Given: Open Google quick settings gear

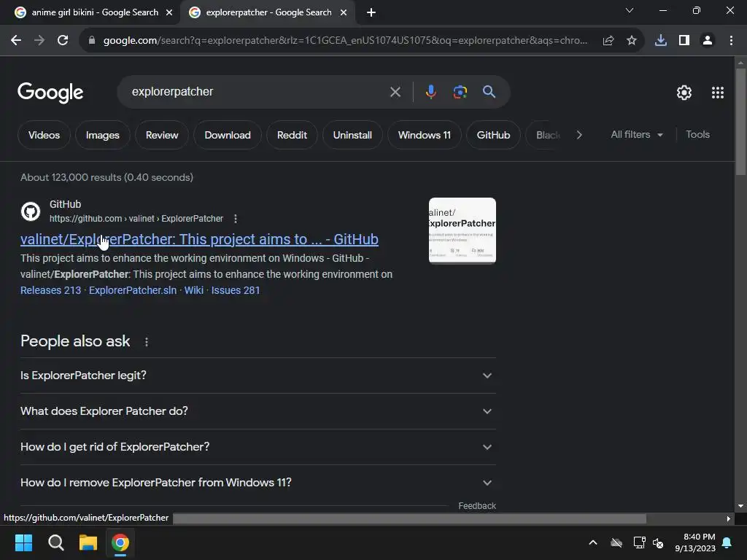Looking at the screenshot, I should [x=684, y=93].
